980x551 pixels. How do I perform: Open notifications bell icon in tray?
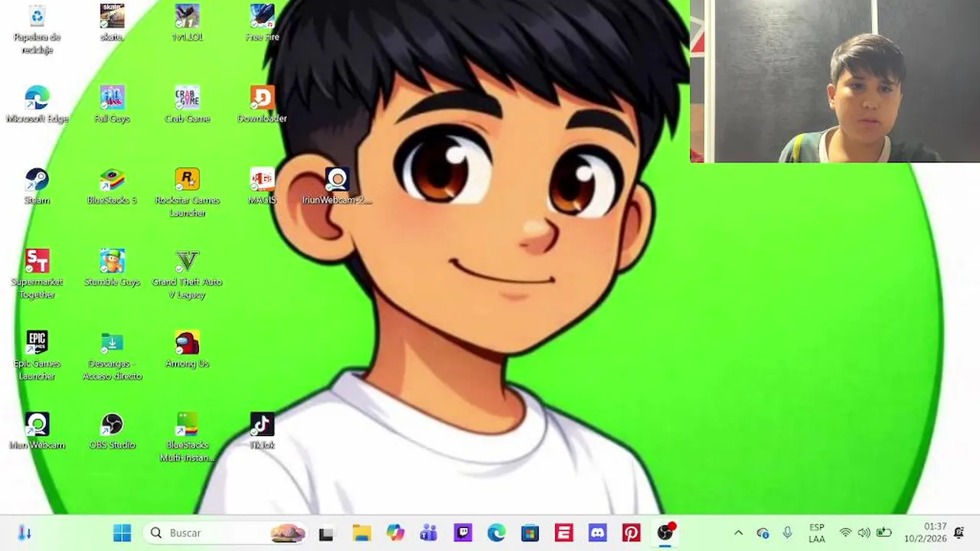959,533
